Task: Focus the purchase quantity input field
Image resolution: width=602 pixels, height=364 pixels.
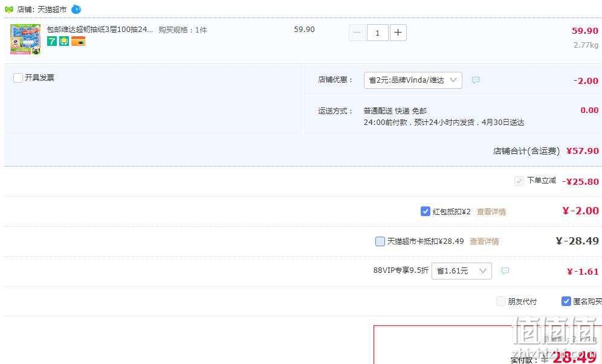Action: pos(377,33)
